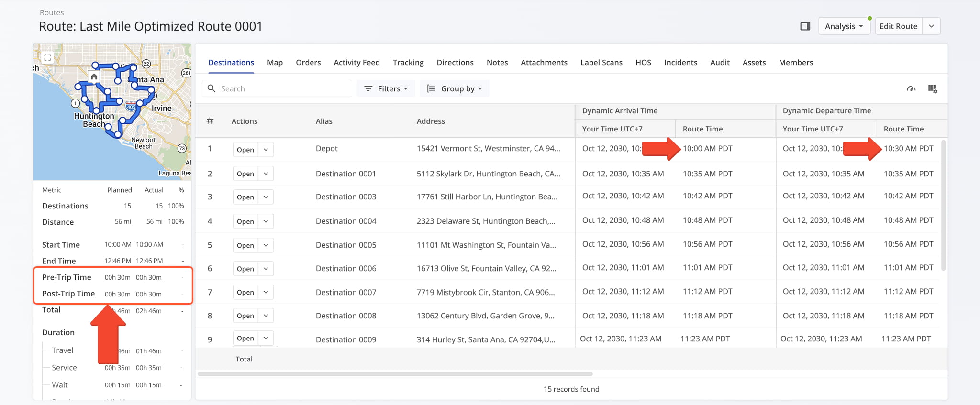
Task: Click the Edit Route button
Action: pos(898,26)
